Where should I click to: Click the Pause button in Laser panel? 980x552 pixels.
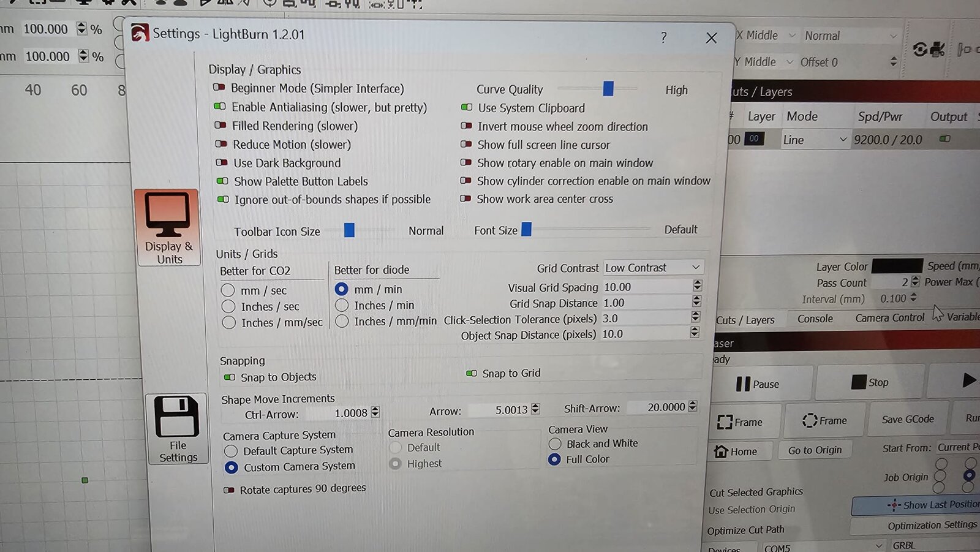761,384
